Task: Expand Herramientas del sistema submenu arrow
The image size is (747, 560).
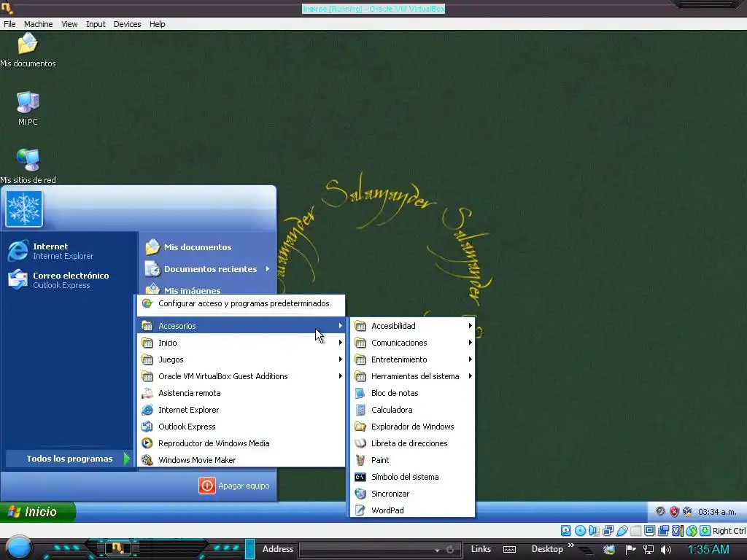Action: (x=471, y=376)
